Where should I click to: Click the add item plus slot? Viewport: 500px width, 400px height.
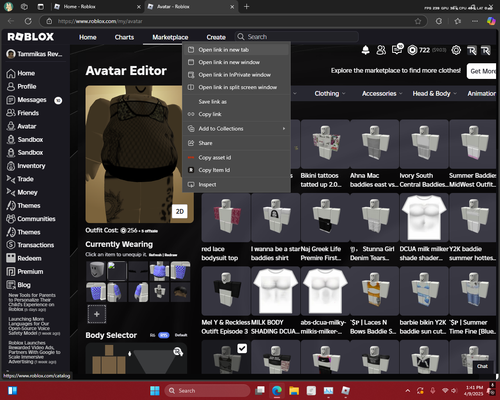pyautogui.click(x=97, y=314)
